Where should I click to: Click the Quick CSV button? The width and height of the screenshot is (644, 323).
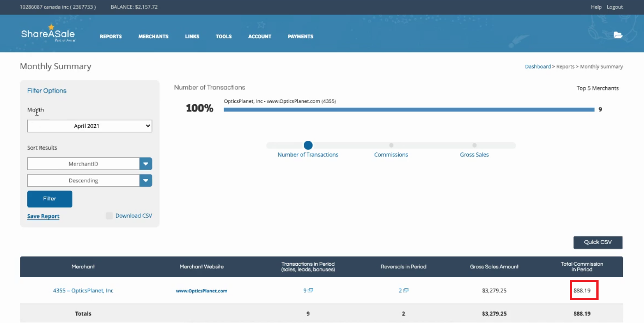click(598, 242)
